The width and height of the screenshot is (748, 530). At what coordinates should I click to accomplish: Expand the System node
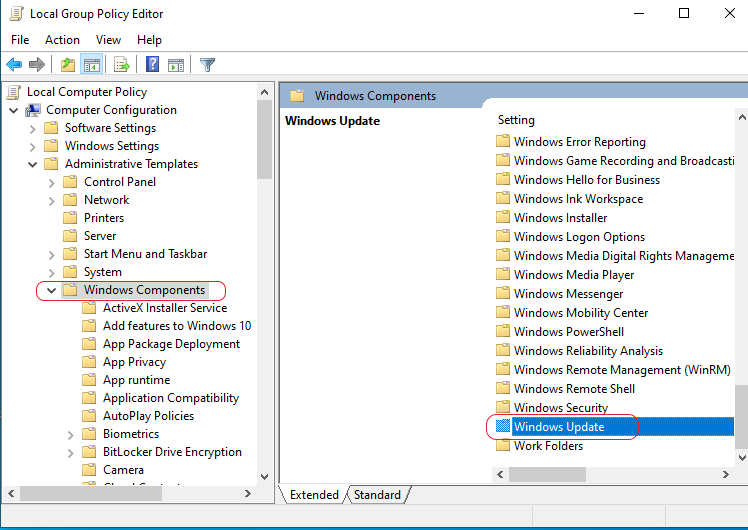click(52, 273)
